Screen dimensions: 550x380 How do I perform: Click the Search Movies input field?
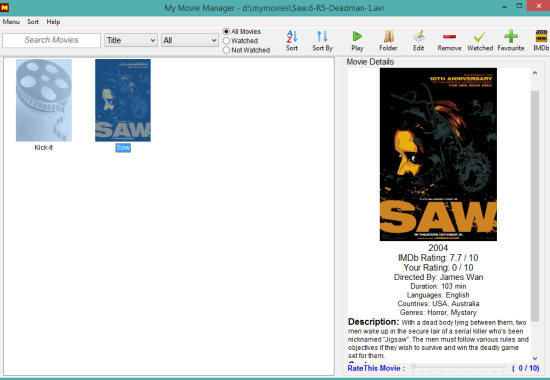[x=51, y=40]
